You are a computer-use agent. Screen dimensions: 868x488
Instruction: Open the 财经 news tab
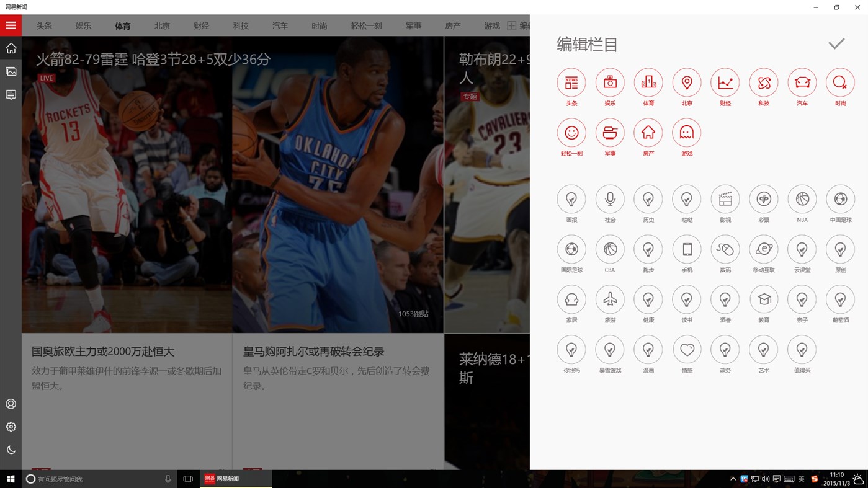pos(201,25)
